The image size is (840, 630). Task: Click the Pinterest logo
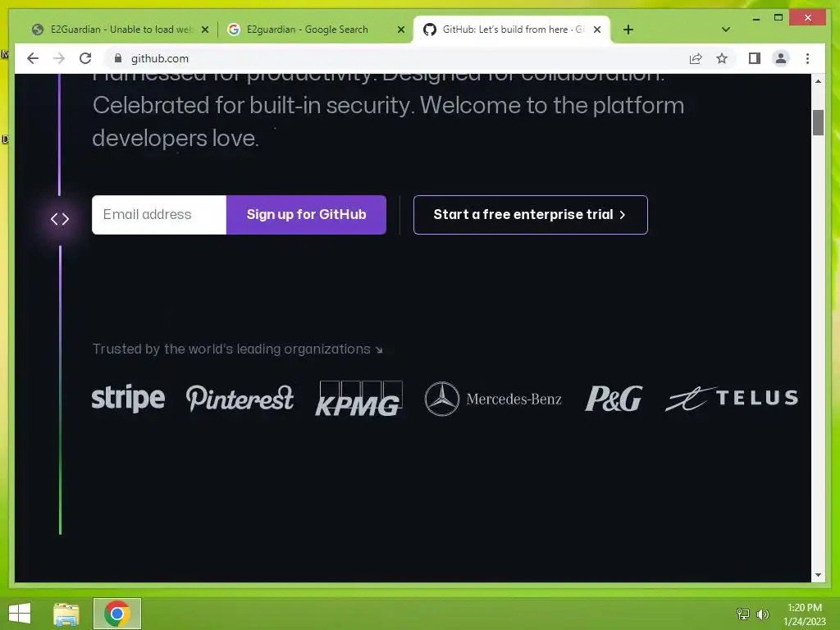point(240,398)
